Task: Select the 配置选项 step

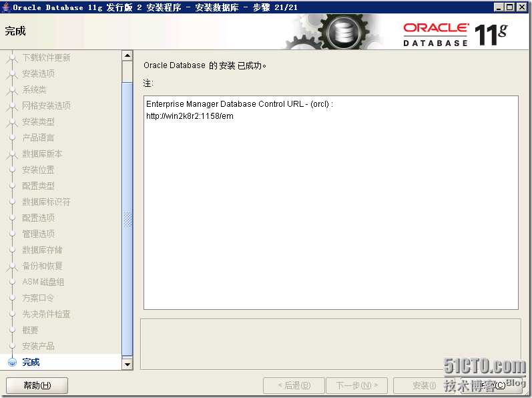Action: click(x=38, y=218)
